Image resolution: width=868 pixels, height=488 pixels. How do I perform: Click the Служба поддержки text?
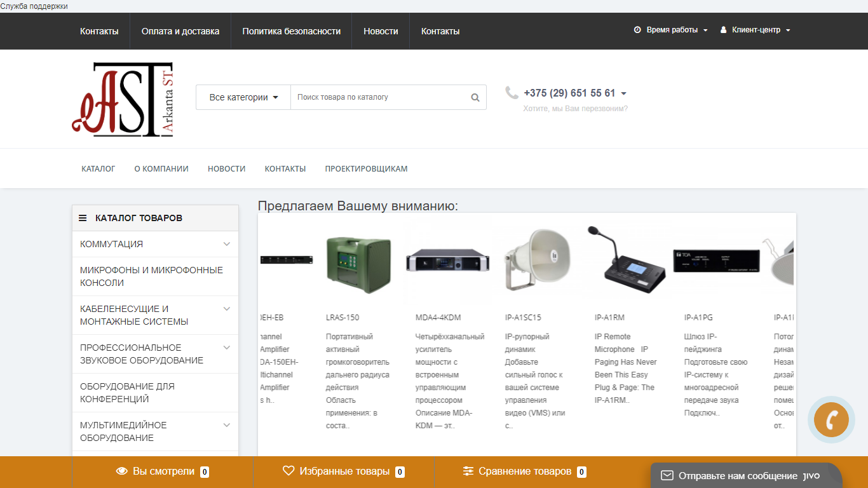(x=34, y=6)
